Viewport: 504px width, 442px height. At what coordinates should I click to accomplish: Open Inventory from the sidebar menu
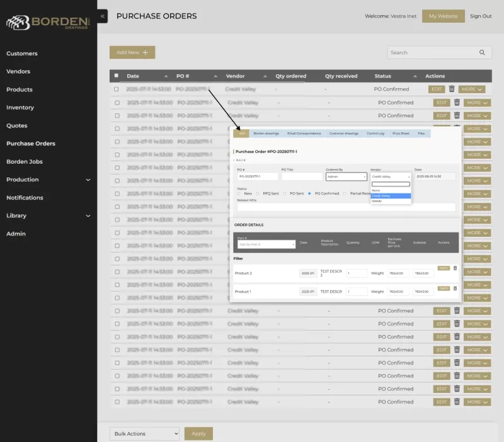[20, 108]
